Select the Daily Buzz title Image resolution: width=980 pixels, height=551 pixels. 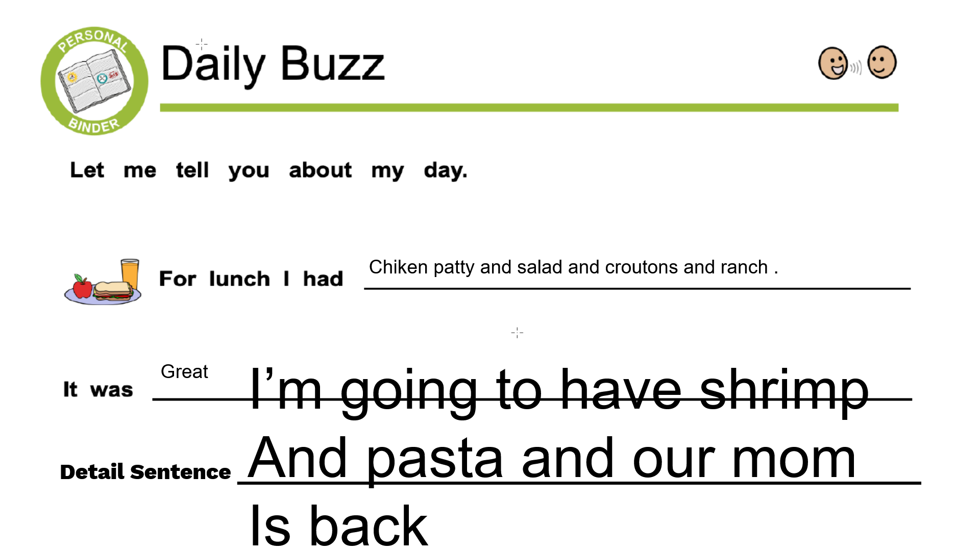[273, 65]
